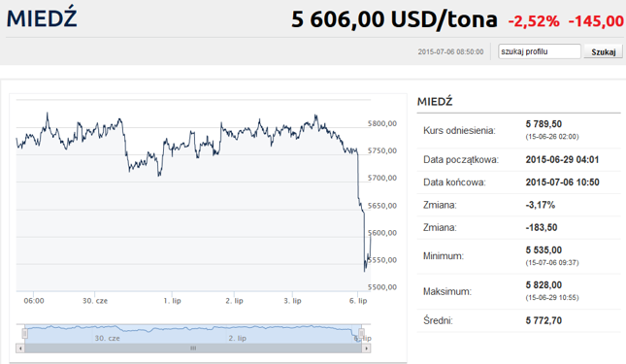The height and width of the screenshot is (364, 626).
Task: Click the '06:00' time label on chart axis
Action: [34, 301]
